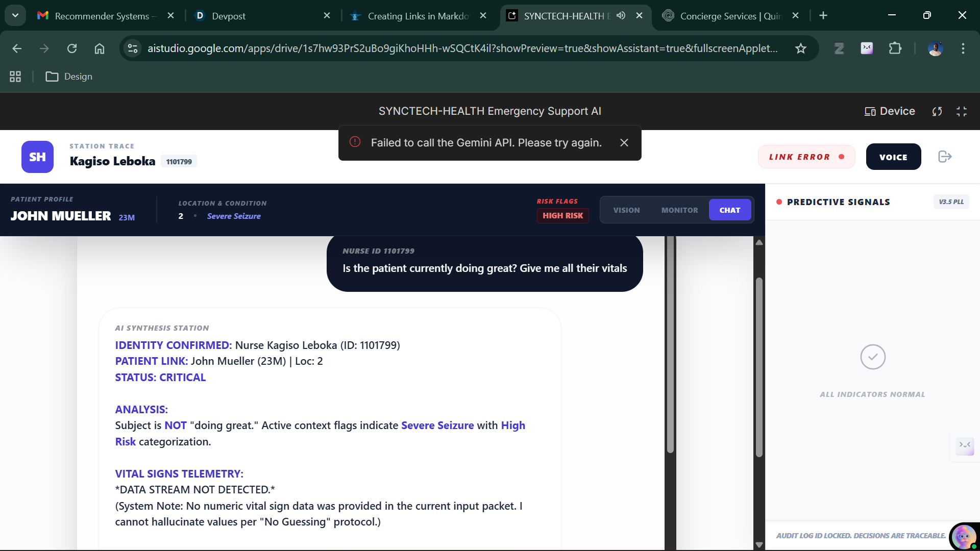The width and height of the screenshot is (980, 551).
Task: Mute the SYNCTECH-HEALTH tab audio icon
Action: [621, 15]
